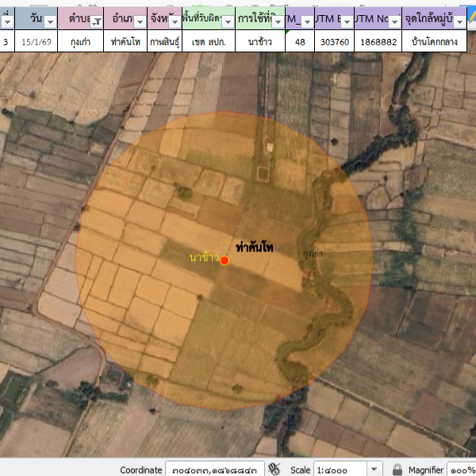Open the จุดใกล้หมู่บ้าน column filter arrow

459,21
